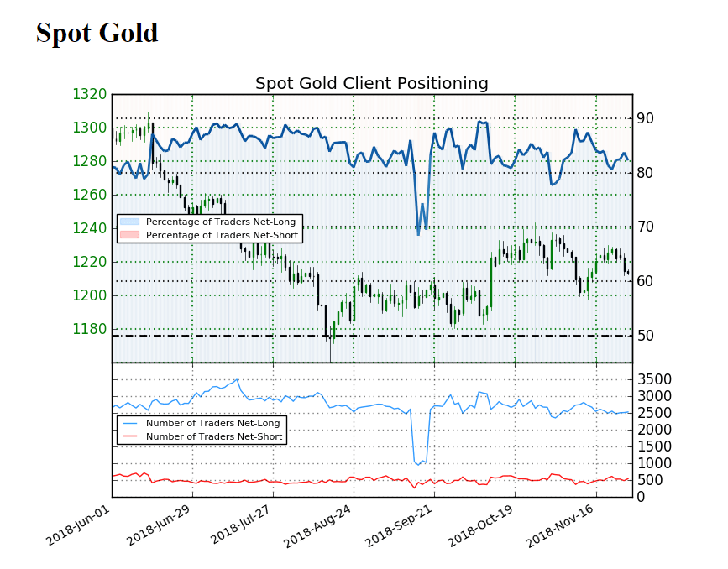Click the 1000 traders axis label
Image resolution: width=728 pixels, height=569 pixels.
point(654,463)
